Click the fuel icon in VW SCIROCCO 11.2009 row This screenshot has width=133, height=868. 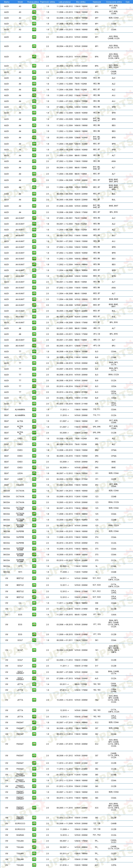34,829
